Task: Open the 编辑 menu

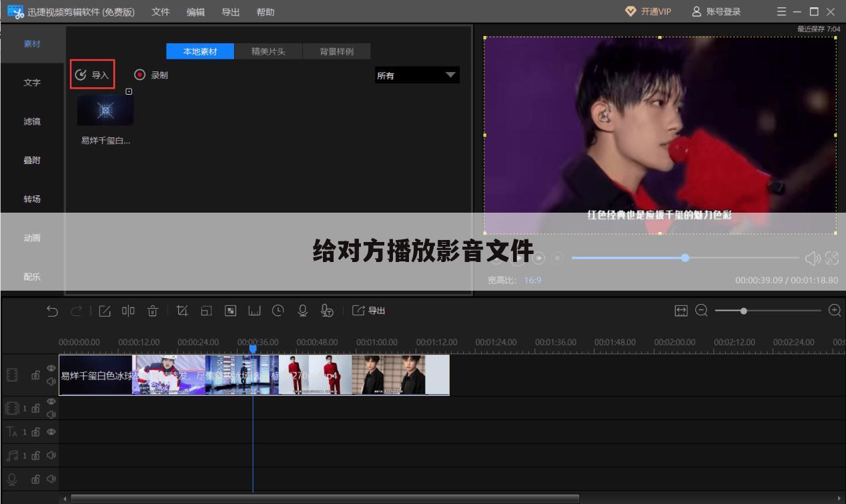Action: (195, 12)
